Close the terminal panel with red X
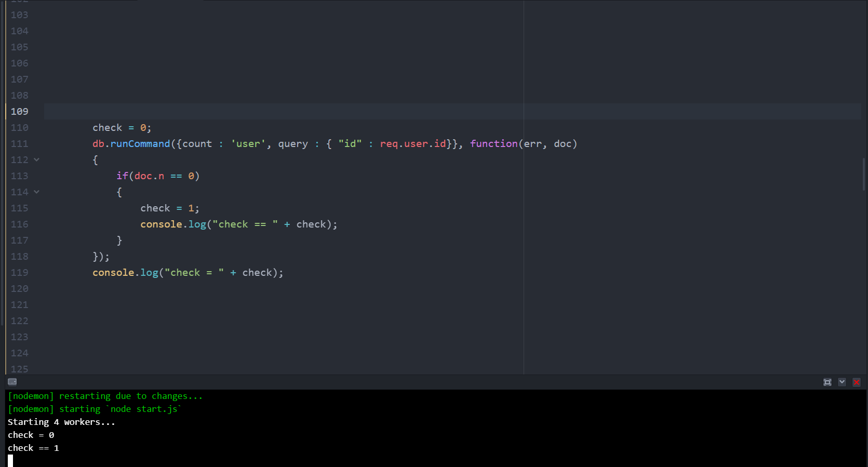The height and width of the screenshot is (467, 868). (x=857, y=382)
